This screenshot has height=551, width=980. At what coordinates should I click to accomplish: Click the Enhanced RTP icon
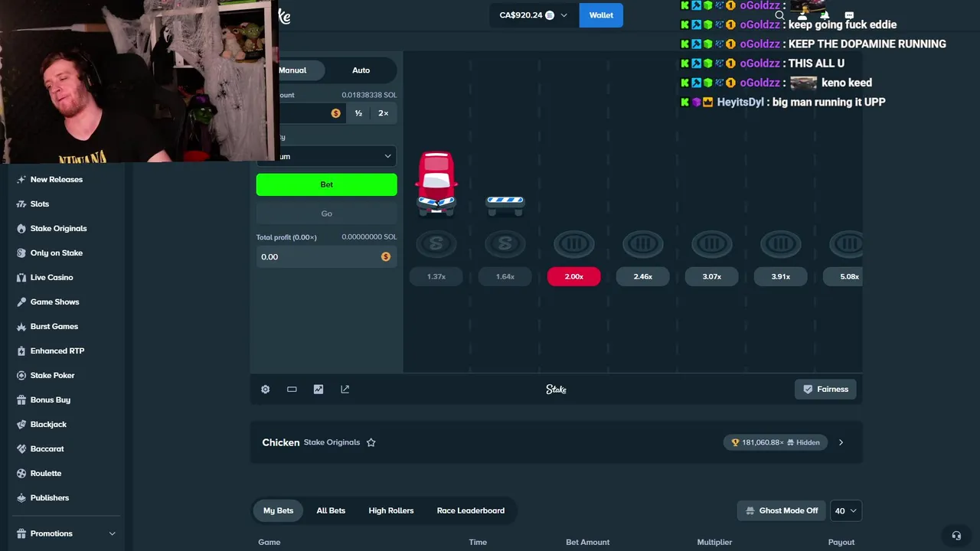[x=21, y=350]
